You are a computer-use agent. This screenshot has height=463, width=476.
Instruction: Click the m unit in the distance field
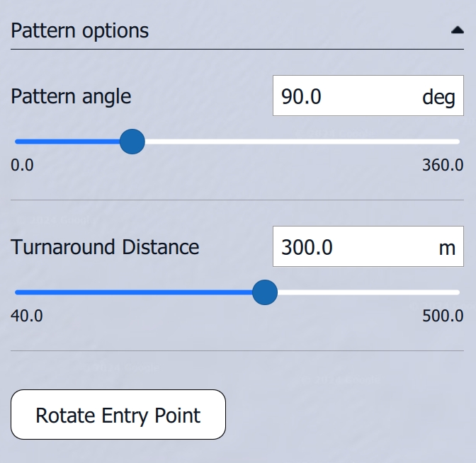446,247
